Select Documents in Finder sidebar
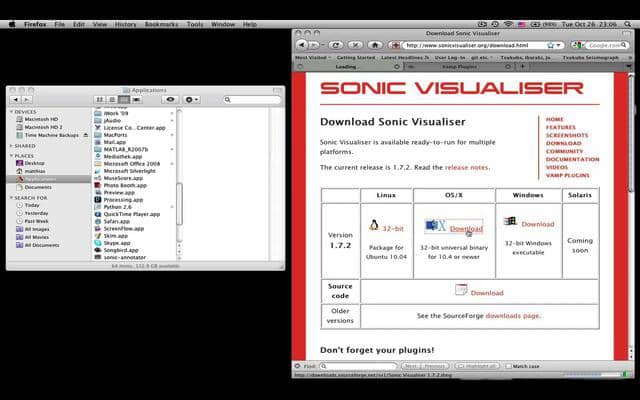640x400 pixels. pyautogui.click(x=38, y=187)
